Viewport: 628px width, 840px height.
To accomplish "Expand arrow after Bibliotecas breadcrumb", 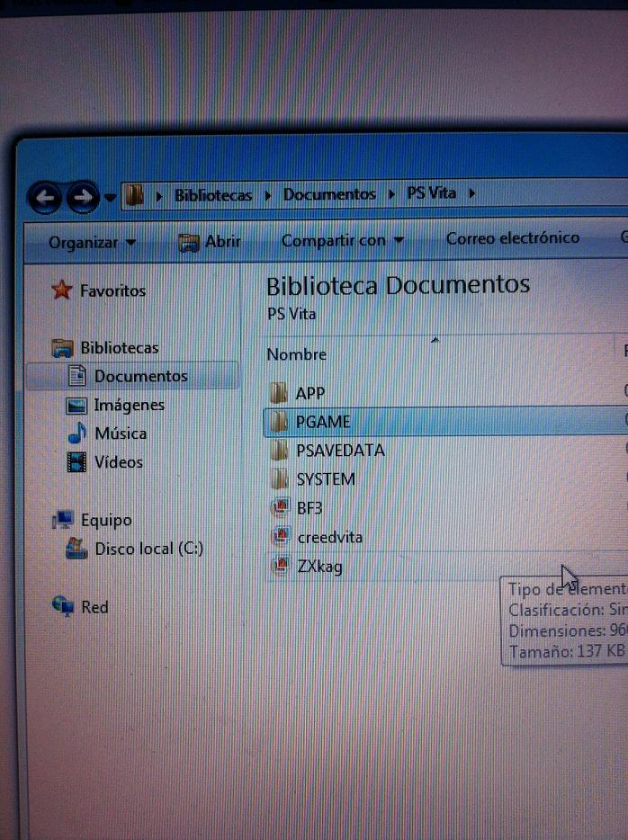I will click(268, 195).
